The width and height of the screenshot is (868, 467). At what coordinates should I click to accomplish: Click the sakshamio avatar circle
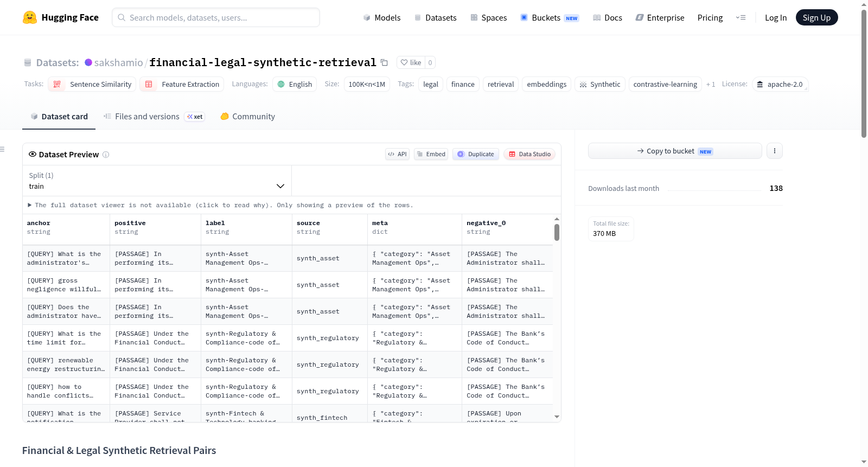(88, 62)
